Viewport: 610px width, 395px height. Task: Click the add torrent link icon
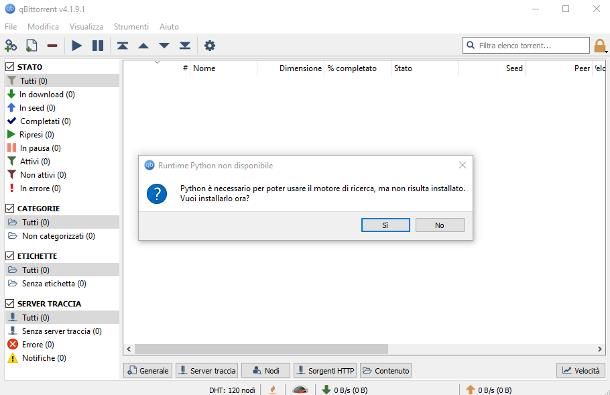[x=11, y=46]
